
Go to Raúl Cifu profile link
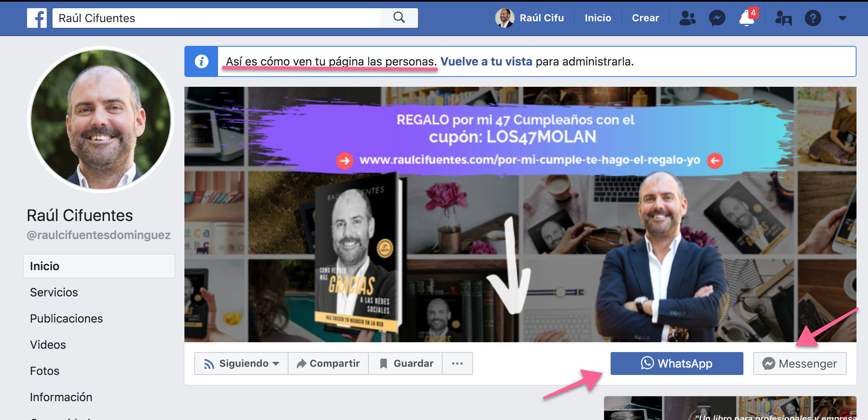(542, 18)
